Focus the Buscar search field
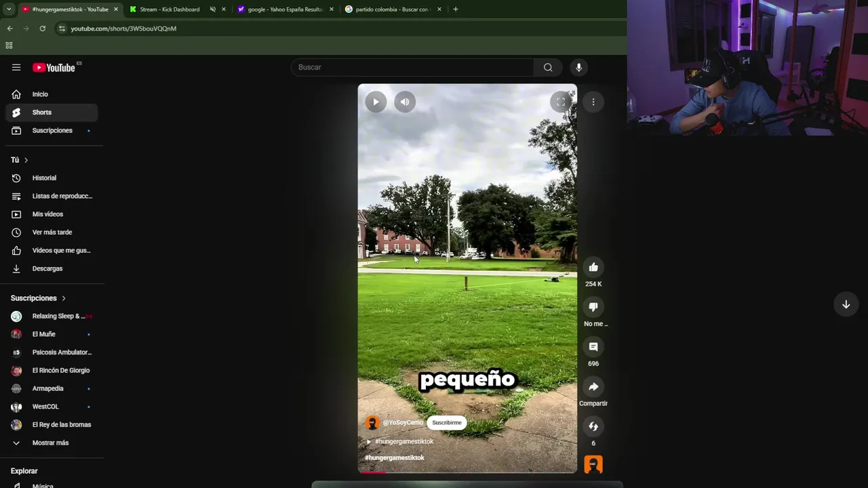This screenshot has height=488, width=868. point(412,67)
